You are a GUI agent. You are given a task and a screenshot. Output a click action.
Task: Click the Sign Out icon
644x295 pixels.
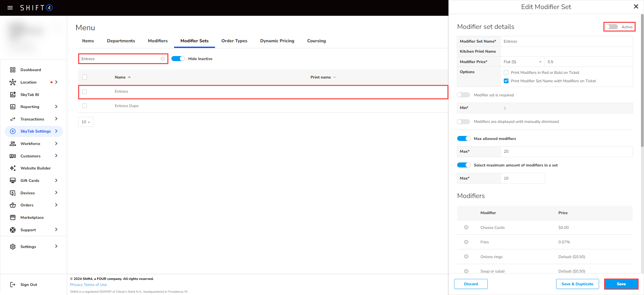click(x=13, y=285)
